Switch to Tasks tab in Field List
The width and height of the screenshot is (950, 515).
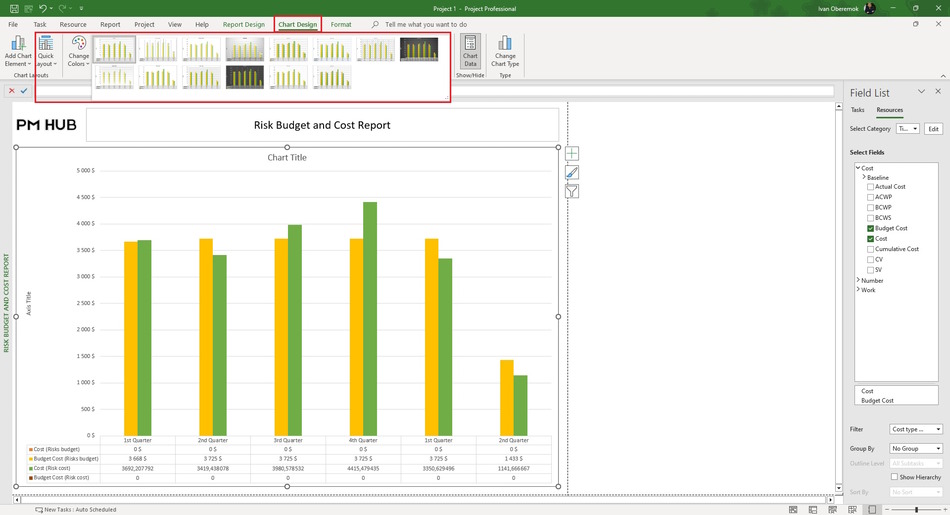click(857, 110)
